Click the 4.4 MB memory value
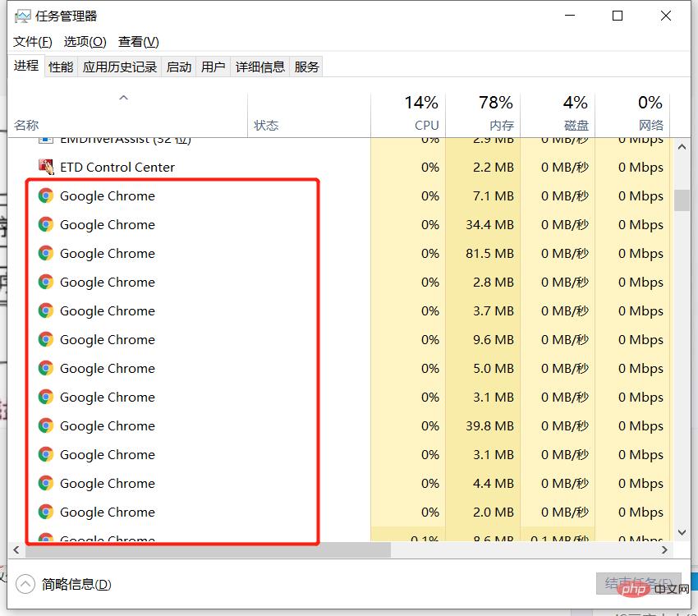Viewport: 698px width, 616px height. (494, 484)
